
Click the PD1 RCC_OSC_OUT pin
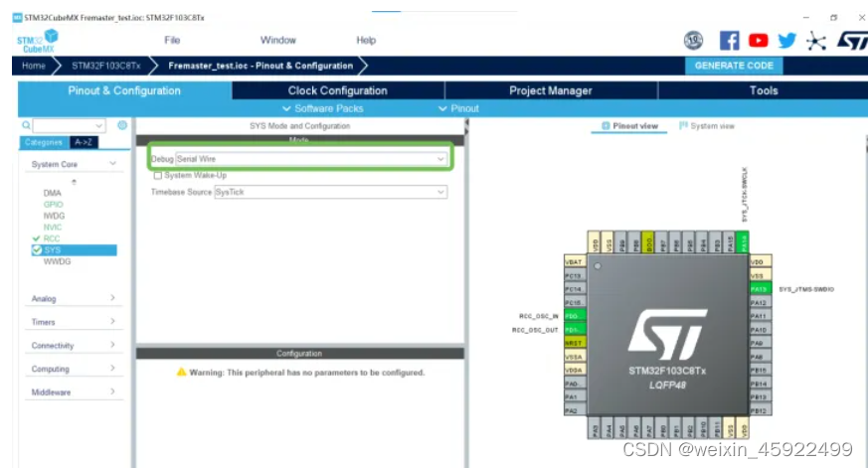[575, 330]
